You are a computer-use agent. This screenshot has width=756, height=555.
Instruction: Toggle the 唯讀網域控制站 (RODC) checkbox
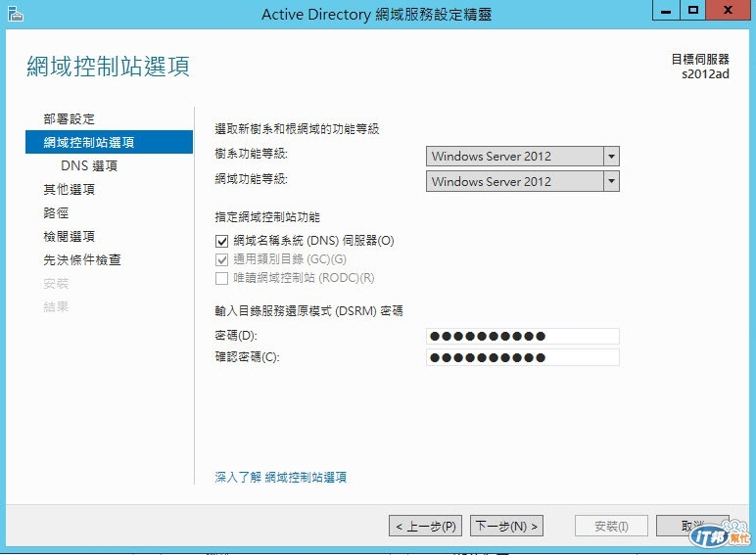221,278
